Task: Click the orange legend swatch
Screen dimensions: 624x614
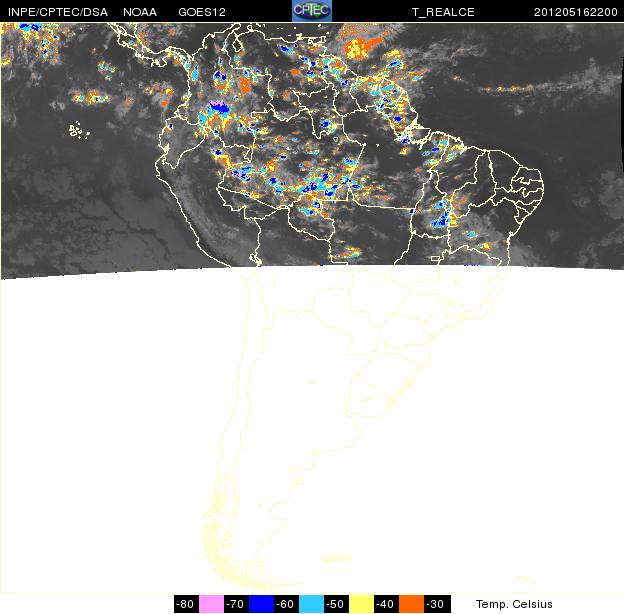Action: 411,604
